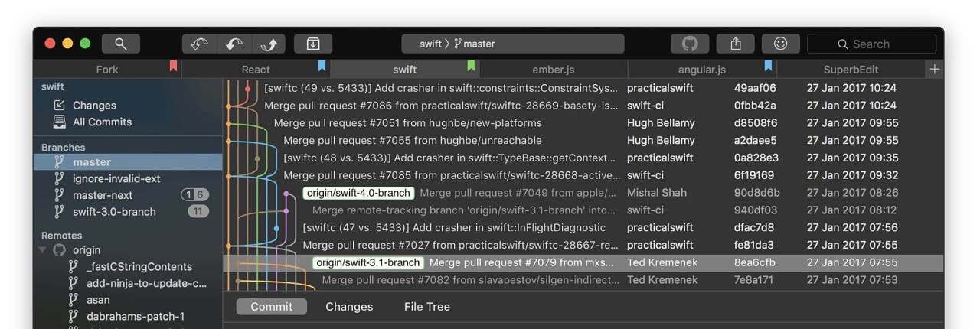The height and width of the screenshot is (329, 980).
Task: Select the swift-3.0-branch branch
Action: coord(114,212)
